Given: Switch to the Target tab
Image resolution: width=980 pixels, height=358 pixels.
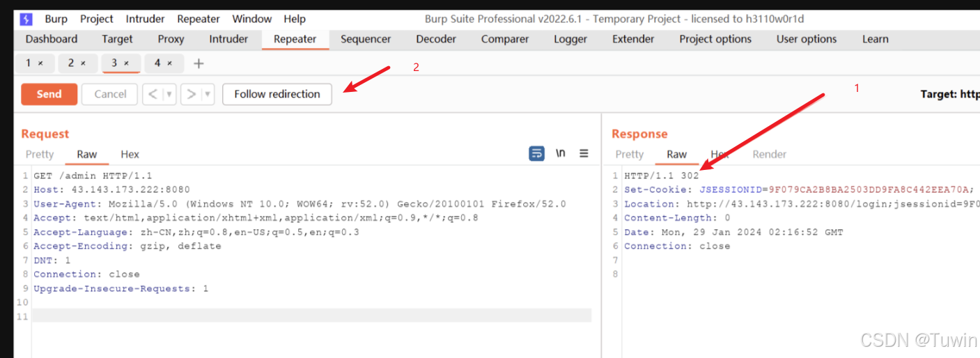Looking at the screenshot, I should pos(117,39).
